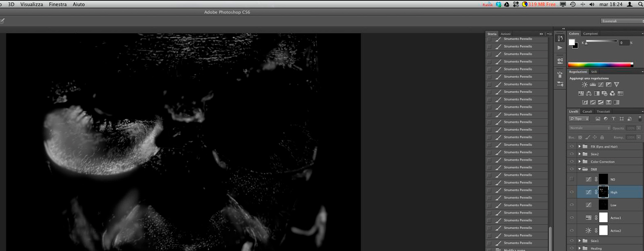This screenshot has height=251, width=644.
Task: Filter layers by pixel layers icon
Action: [598, 118]
